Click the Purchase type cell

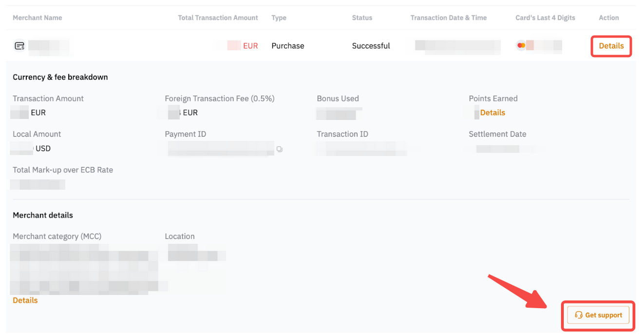[x=287, y=46]
